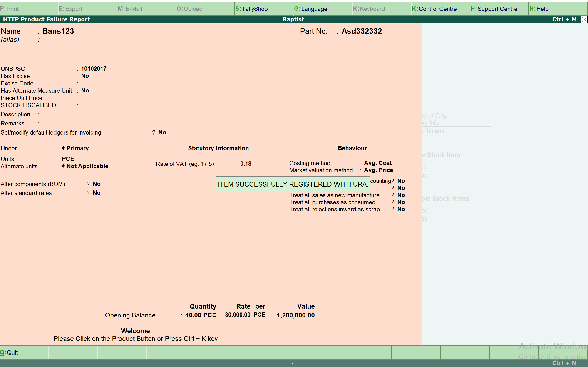Click the Quit button

pyautogui.click(x=9, y=352)
